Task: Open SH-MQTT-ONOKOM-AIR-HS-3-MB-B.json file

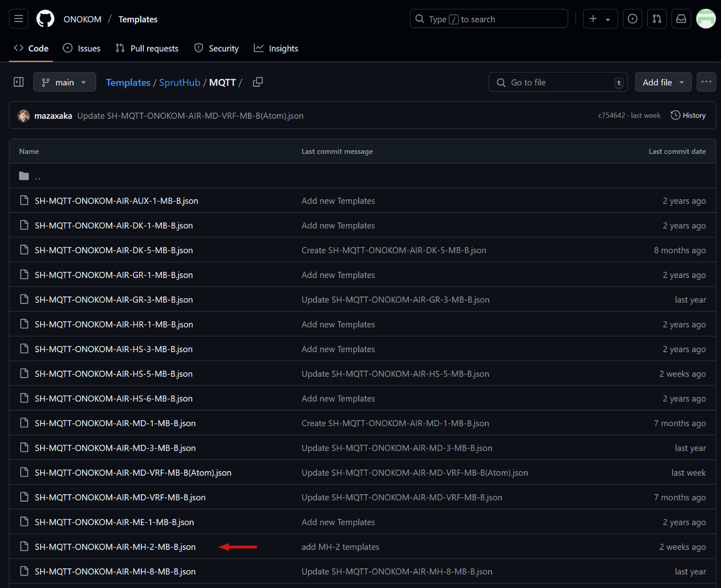Action: point(113,349)
